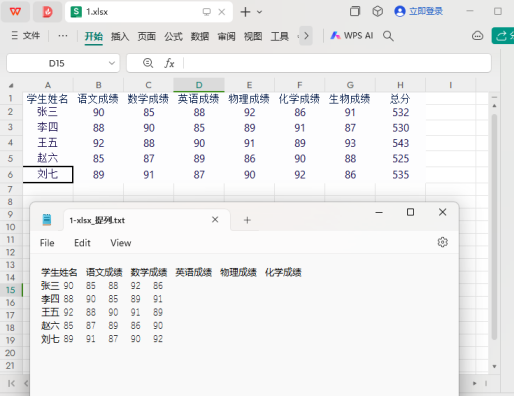Screen dimensions: 514x396
Task: Select the 开始 ribbon tab
Action: (94, 36)
